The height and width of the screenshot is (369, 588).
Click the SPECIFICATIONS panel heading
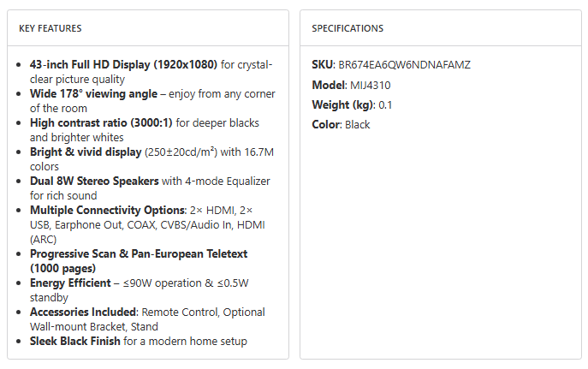(347, 28)
